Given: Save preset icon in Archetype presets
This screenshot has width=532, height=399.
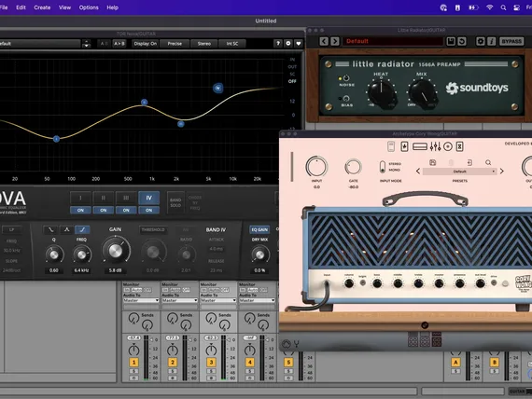Looking at the screenshot, I should pyautogui.click(x=432, y=163).
